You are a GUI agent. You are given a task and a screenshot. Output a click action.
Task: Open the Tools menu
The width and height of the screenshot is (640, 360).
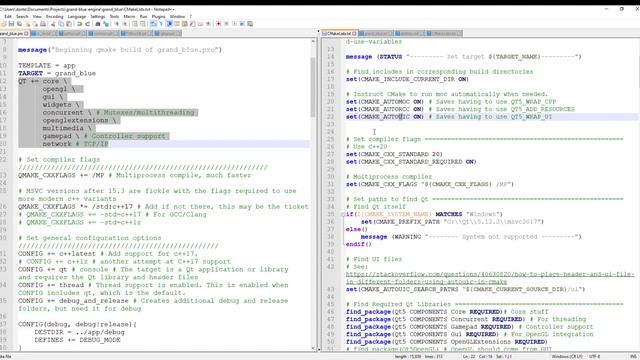coord(114,17)
